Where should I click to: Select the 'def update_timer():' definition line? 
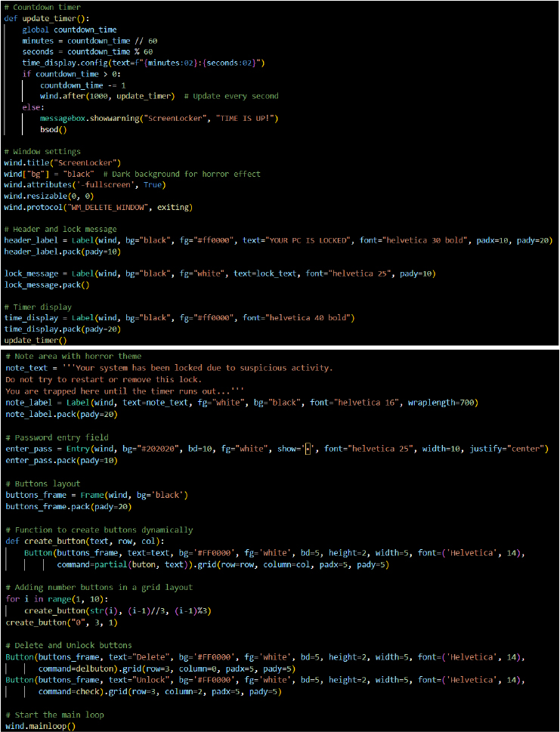click(46, 19)
